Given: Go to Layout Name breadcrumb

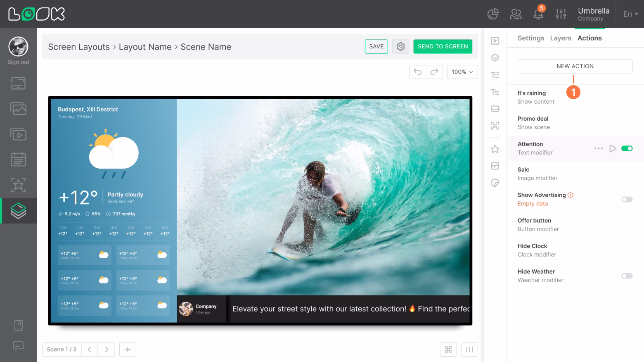Looking at the screenshot, I should click(145, 47).
